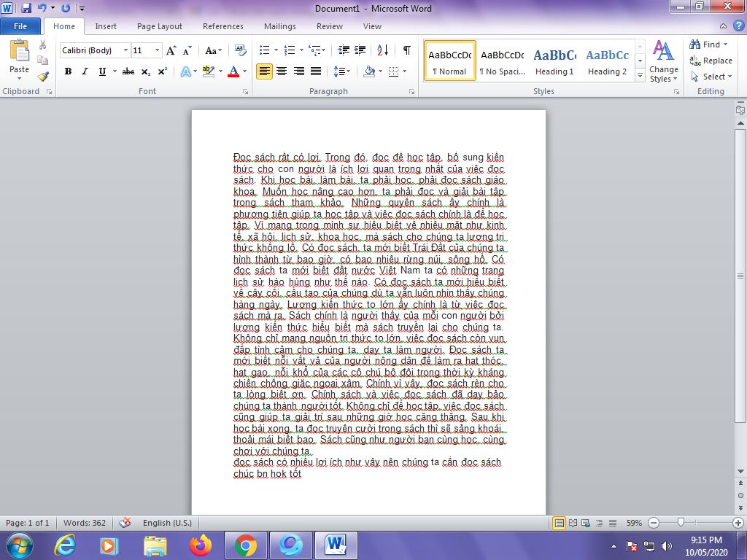Image resolution: width=747 pixels, height=560 pixels.
Task: Click the Subscript icon
Action: (145, 71)
